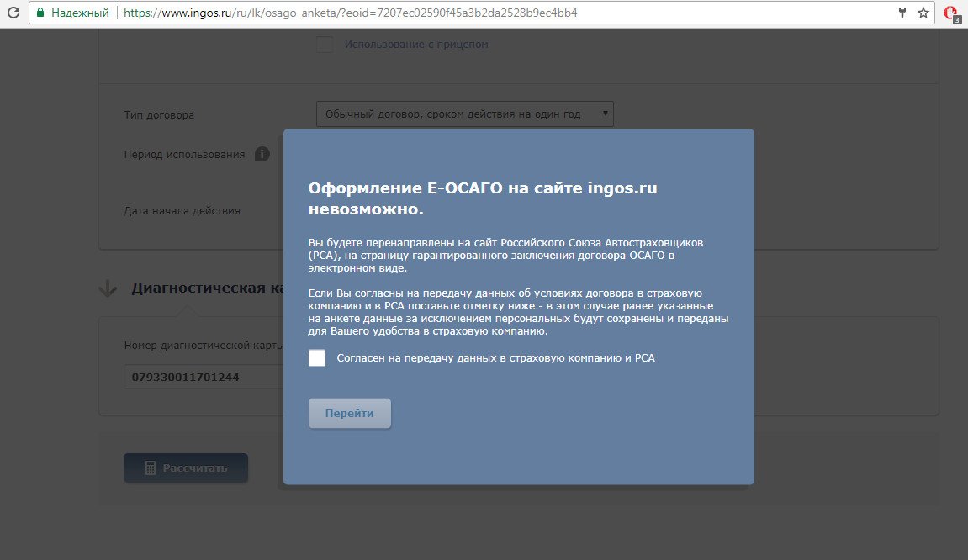This screenshot has height=560, width=968.
Task: Click the calculator icon in Рассчитать button
Action: (150, 468)
